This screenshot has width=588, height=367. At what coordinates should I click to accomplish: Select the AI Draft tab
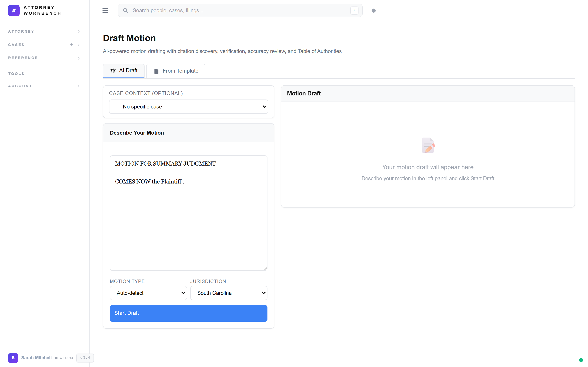coord(124,71)
